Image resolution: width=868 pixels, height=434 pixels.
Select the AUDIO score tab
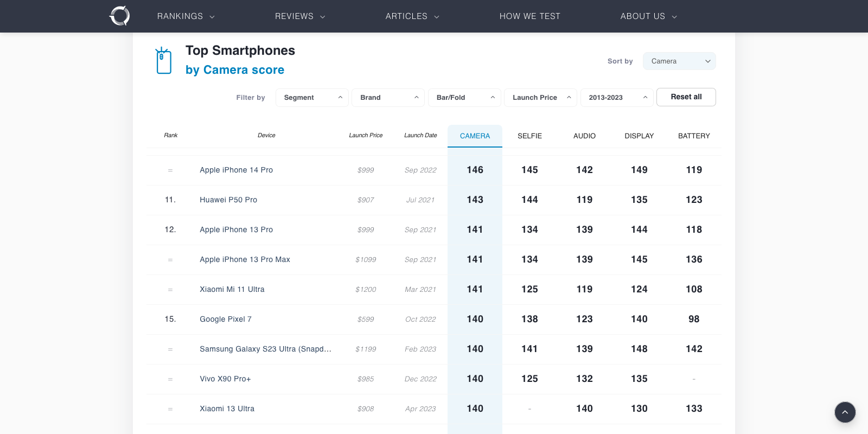pos(584,136)
